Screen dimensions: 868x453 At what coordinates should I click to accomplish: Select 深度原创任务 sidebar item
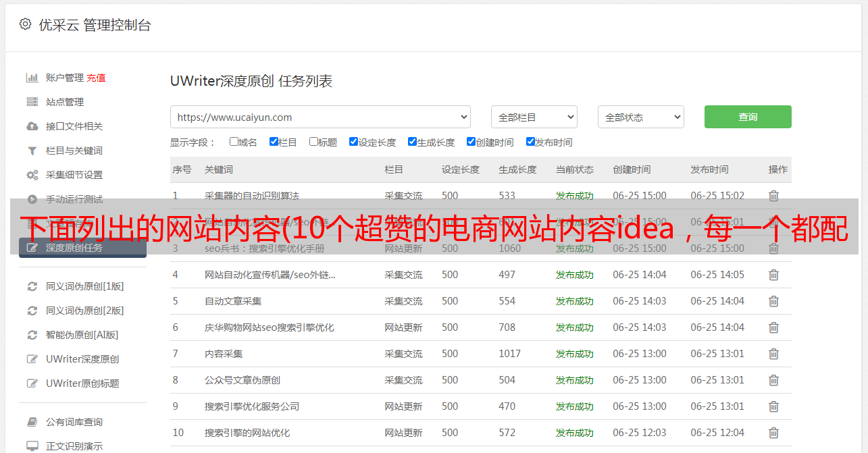pos(82,248)
